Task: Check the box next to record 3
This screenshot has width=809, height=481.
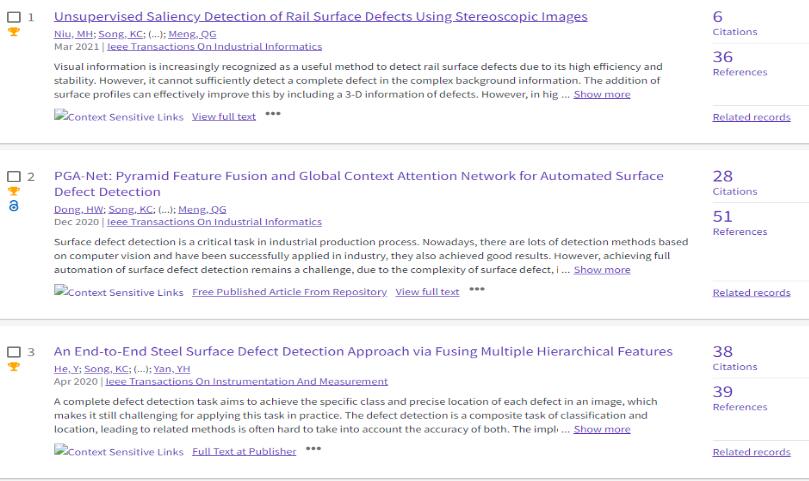Action: click(13, 352)
